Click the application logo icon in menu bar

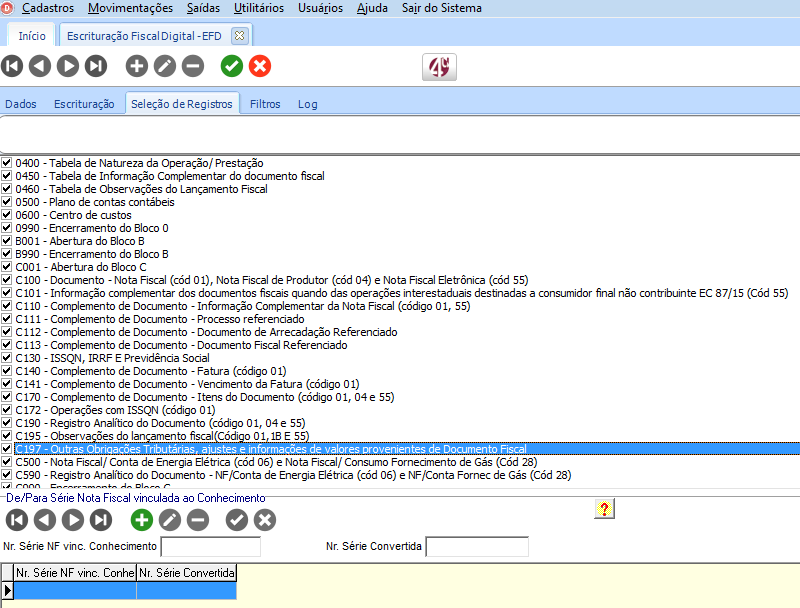point(7,8)
